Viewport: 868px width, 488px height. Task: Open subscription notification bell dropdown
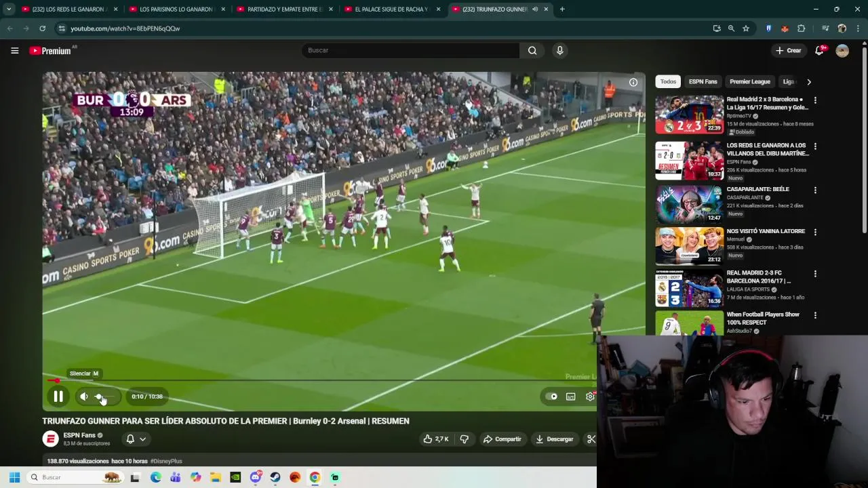136,439
